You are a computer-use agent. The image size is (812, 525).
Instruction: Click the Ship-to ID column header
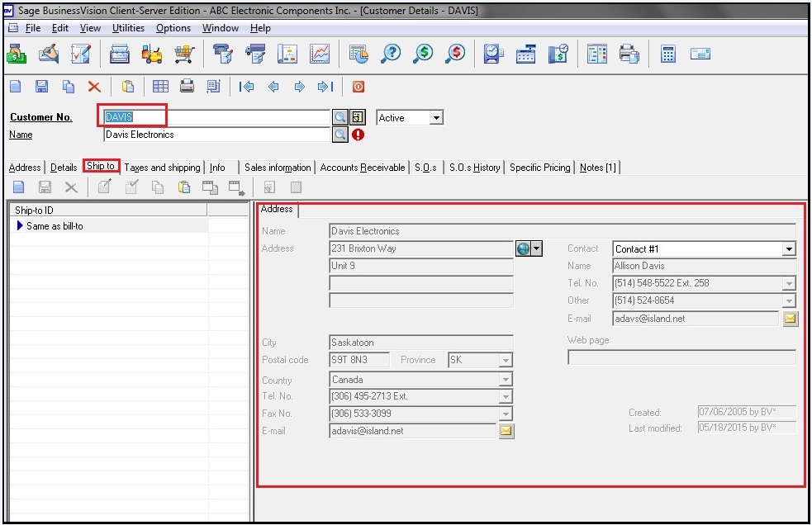[x=109, y=210]
